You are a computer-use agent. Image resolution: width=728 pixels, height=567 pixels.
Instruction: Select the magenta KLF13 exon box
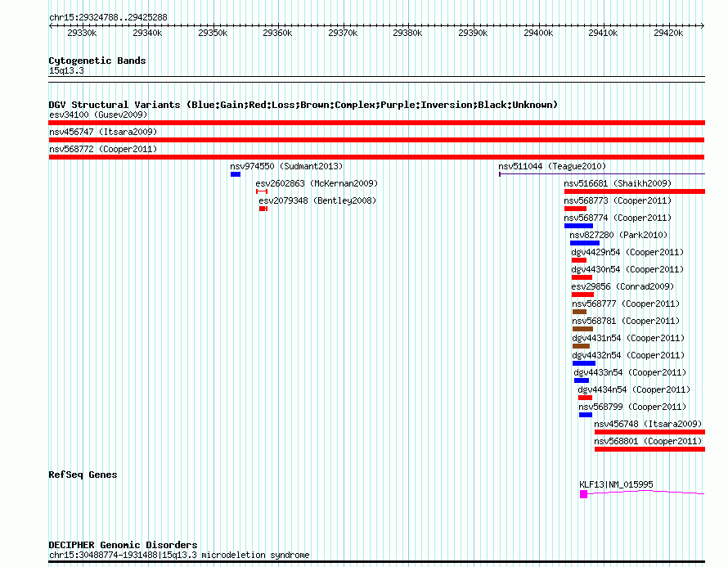pos(583,494)
